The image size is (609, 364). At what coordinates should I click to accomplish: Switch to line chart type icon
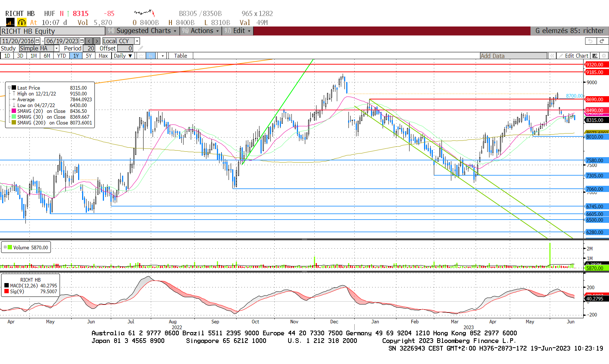[141, 56]
